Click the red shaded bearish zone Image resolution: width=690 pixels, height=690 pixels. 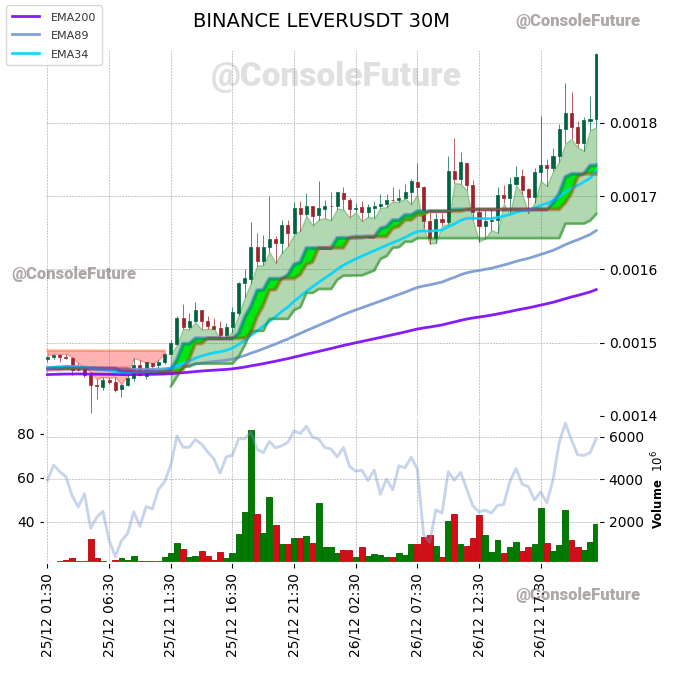(x=106, y=359)
